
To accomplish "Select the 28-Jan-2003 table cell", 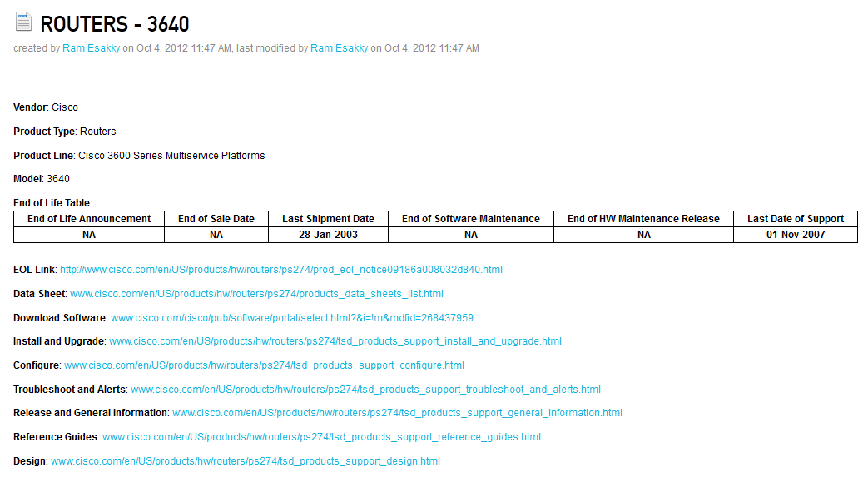I will (x=328, y=235).
